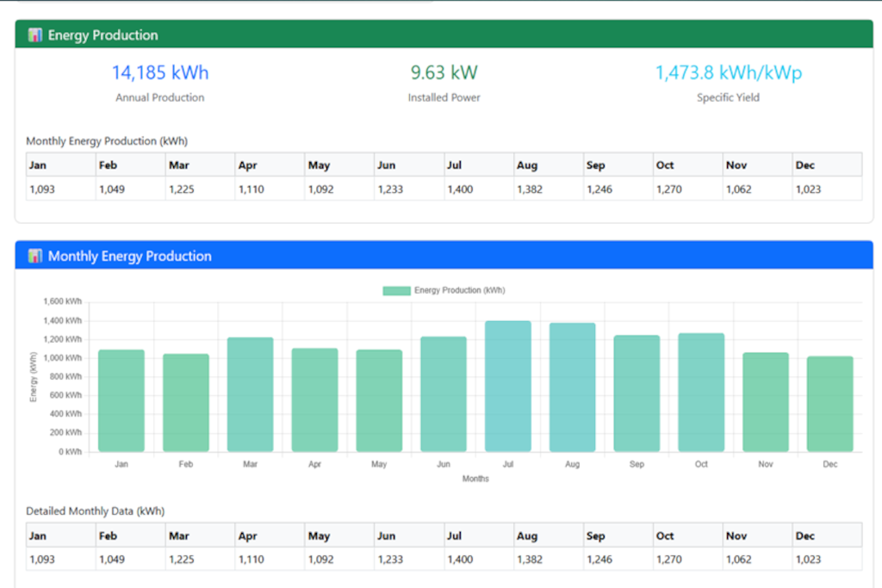Click the Specific Yield caption
Screen dimensions: 882x588
pos(729,97)
